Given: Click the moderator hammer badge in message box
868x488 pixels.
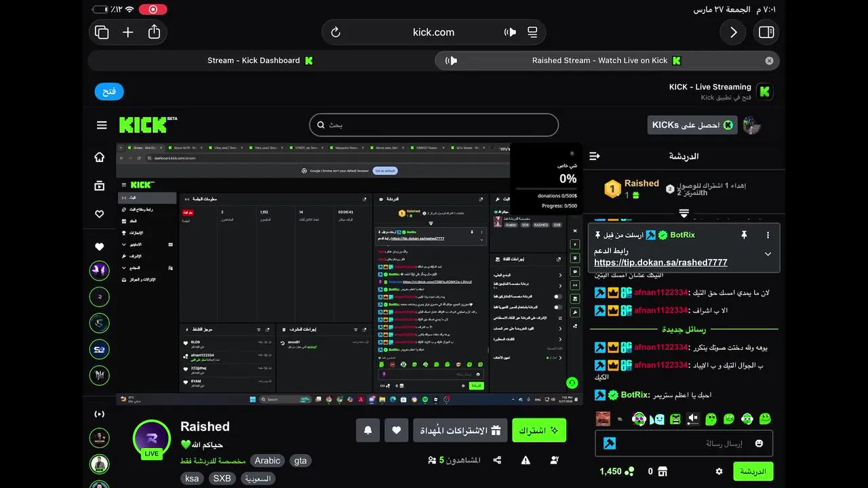Looking at the screenshot, I should [x=609, y=443].
